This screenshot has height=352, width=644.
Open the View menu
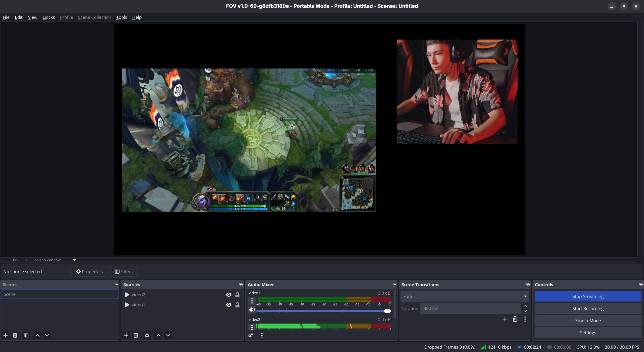(x=33, y=17)
